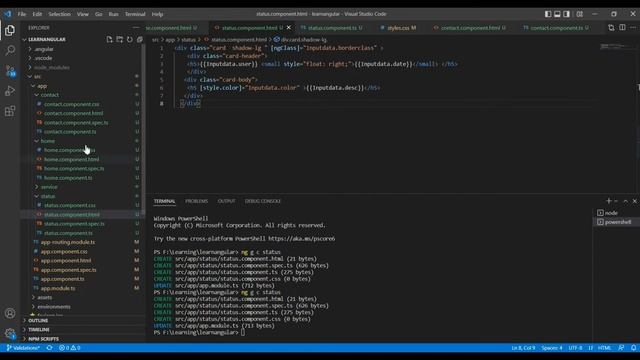Viewport: 640px width, 360px height.
Task: Select the node terminal instance
Action: (x=615, y=213)
